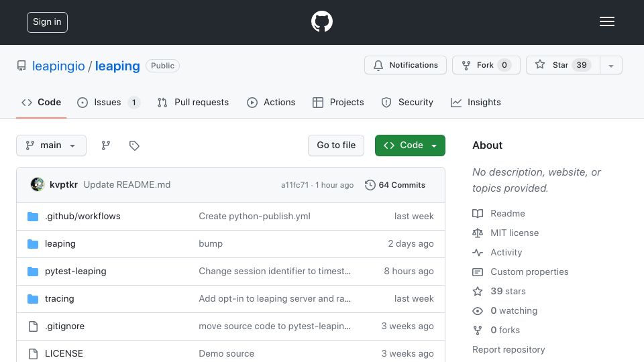Switch to the Code tab

click(x=42, y=102)
